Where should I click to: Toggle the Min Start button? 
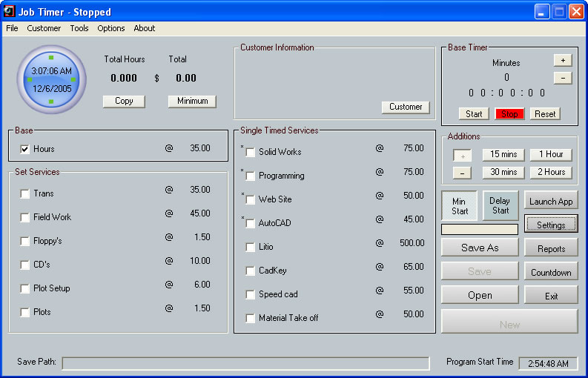point(460,206)
